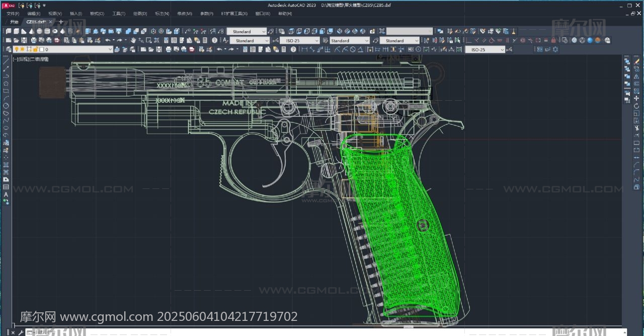The width and height of the screenshot is (644, 336).
Task: Open the ISO-25 dropdown in dimension toolbar
Action: pos(485,49)
